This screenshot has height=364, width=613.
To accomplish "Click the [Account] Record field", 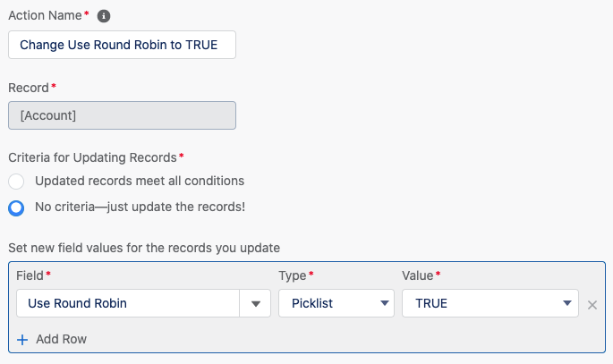I will pos(122,115).
